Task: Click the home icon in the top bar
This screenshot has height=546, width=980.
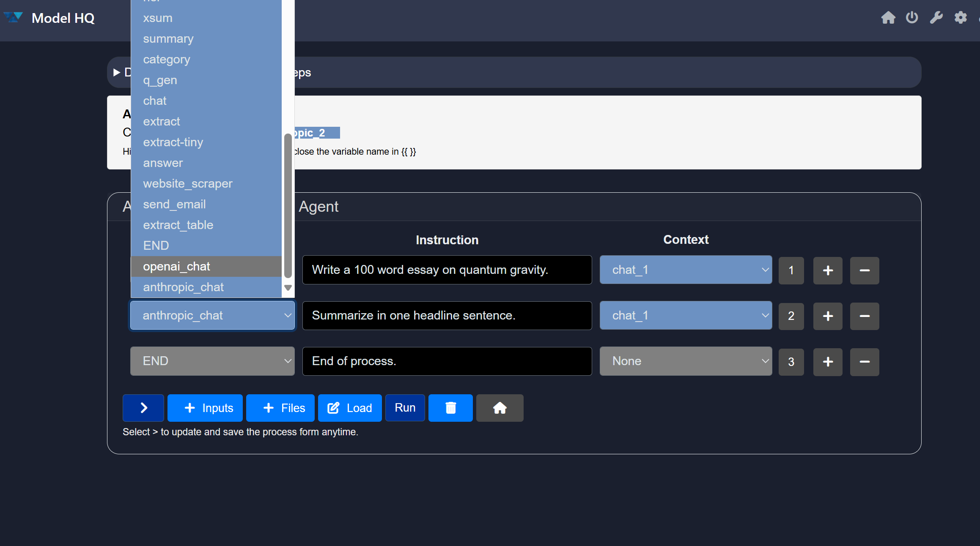Action: pyautogui.click(x=888, y=18)
